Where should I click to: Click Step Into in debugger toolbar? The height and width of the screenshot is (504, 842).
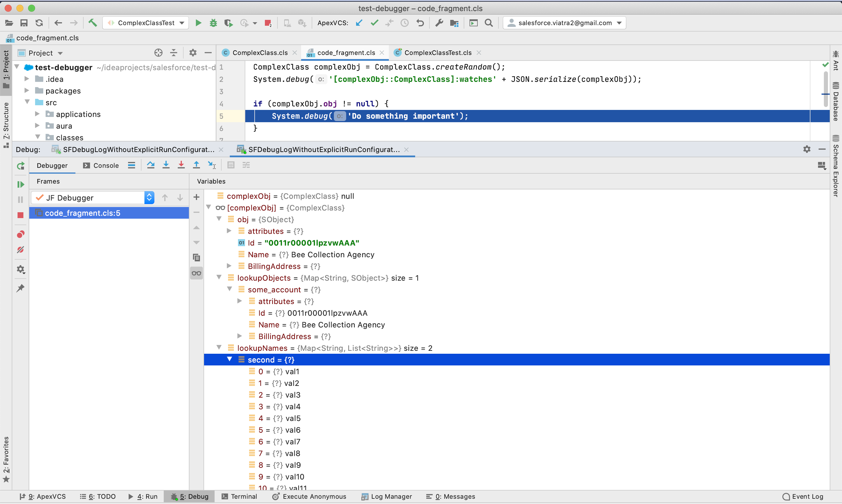click(166, 165)
